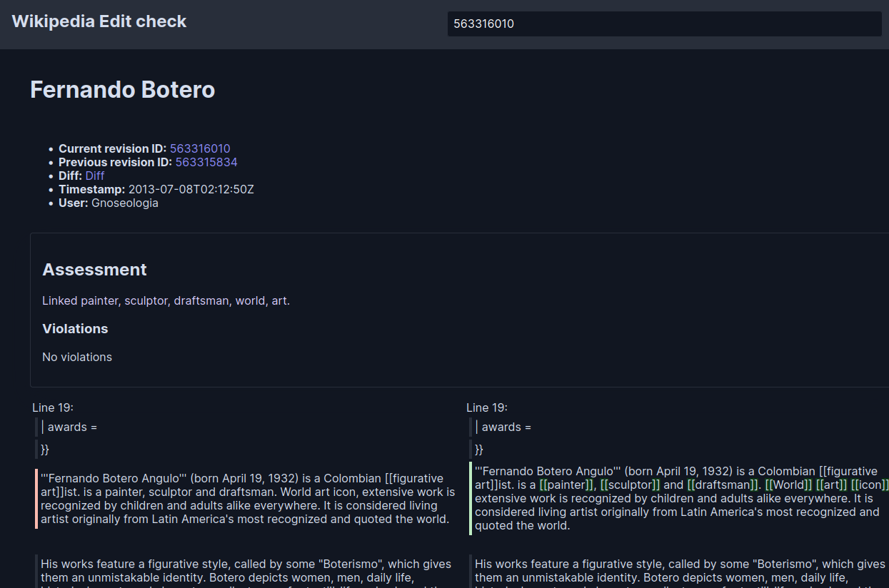Click the "Line 19:" label of the old revision column

53,407
